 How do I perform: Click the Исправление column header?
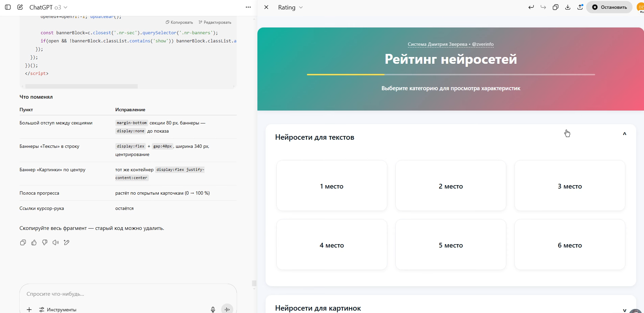coord(130,110)
